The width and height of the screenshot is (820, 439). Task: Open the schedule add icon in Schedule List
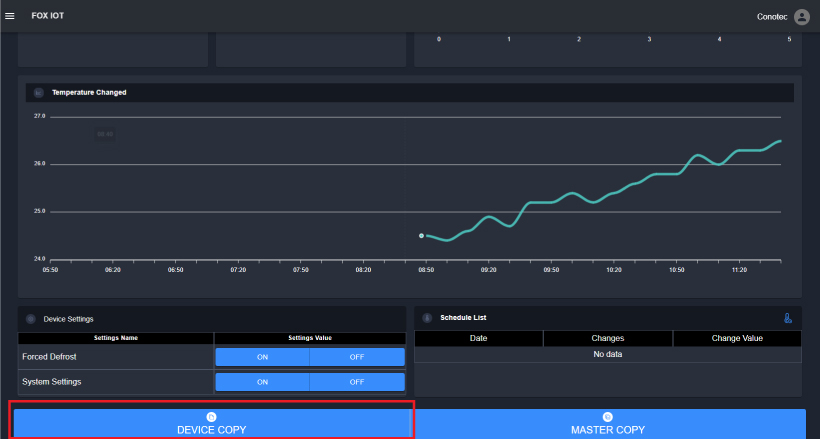(788, 318)
